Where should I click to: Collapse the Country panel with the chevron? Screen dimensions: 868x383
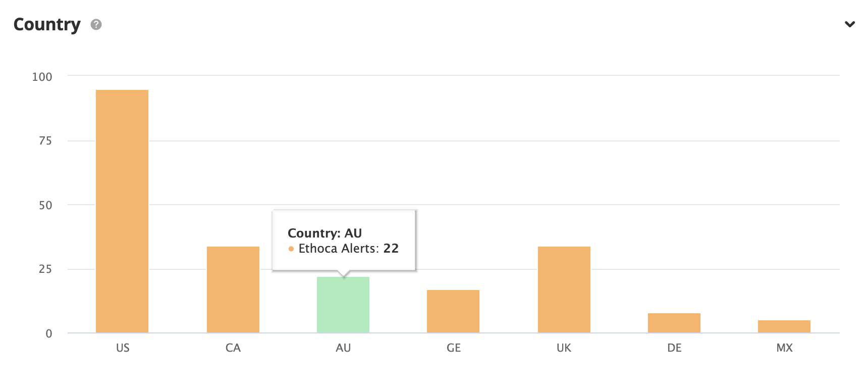850,24
